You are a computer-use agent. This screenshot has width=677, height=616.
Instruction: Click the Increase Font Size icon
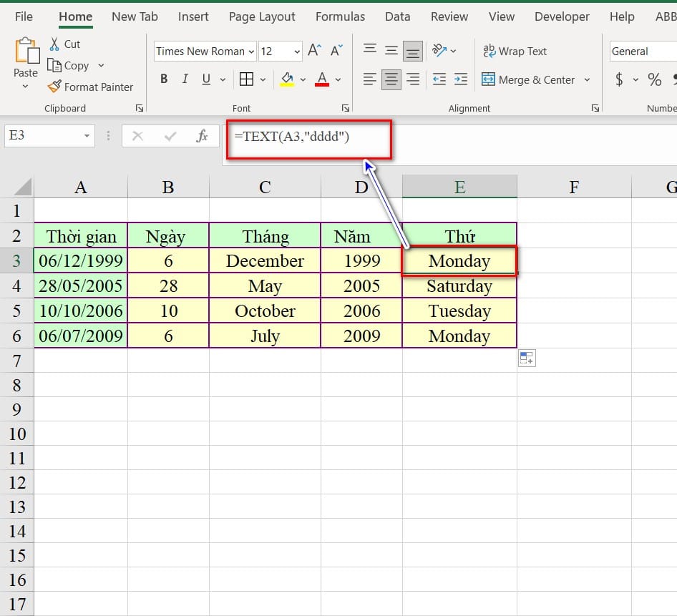coord(314,51)
